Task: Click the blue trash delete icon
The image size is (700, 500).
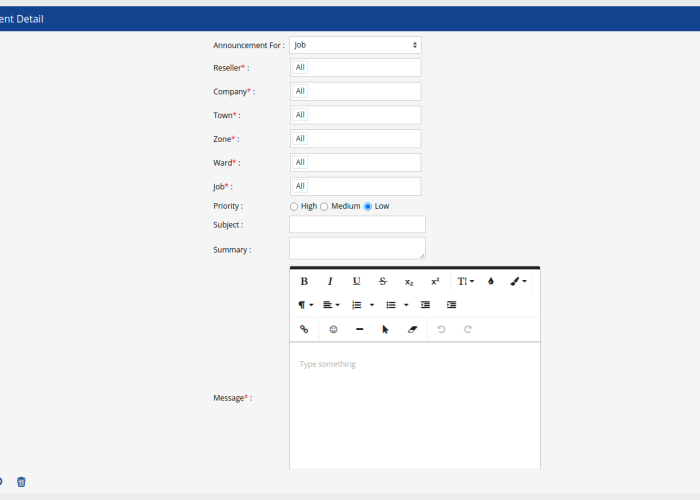Action: [21, 482]
